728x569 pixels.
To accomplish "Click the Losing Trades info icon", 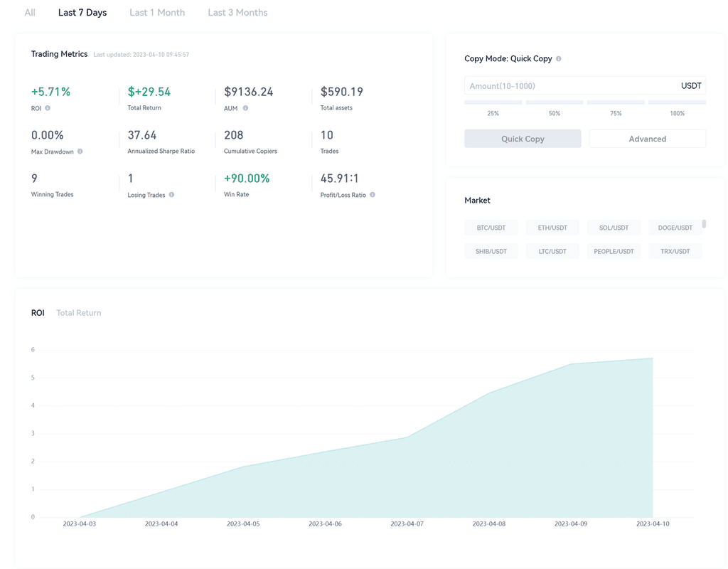I will point(171,195).
